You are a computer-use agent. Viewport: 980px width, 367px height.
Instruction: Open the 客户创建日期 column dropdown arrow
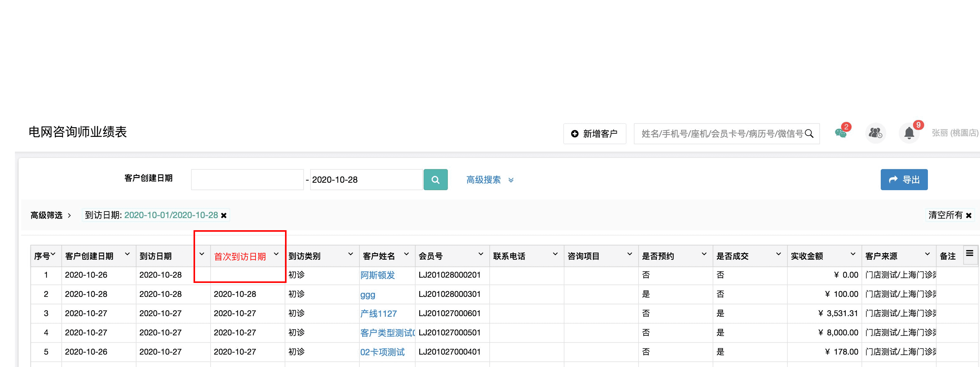127,254
